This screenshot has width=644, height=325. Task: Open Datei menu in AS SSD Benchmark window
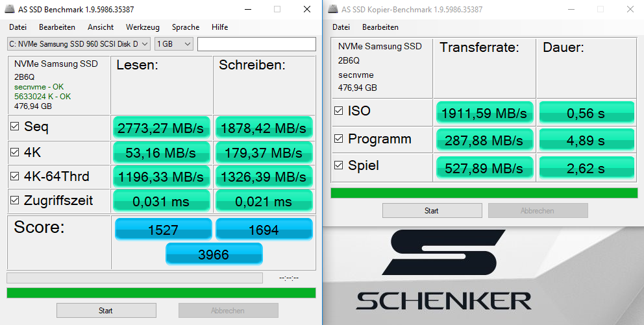point(18,27)
